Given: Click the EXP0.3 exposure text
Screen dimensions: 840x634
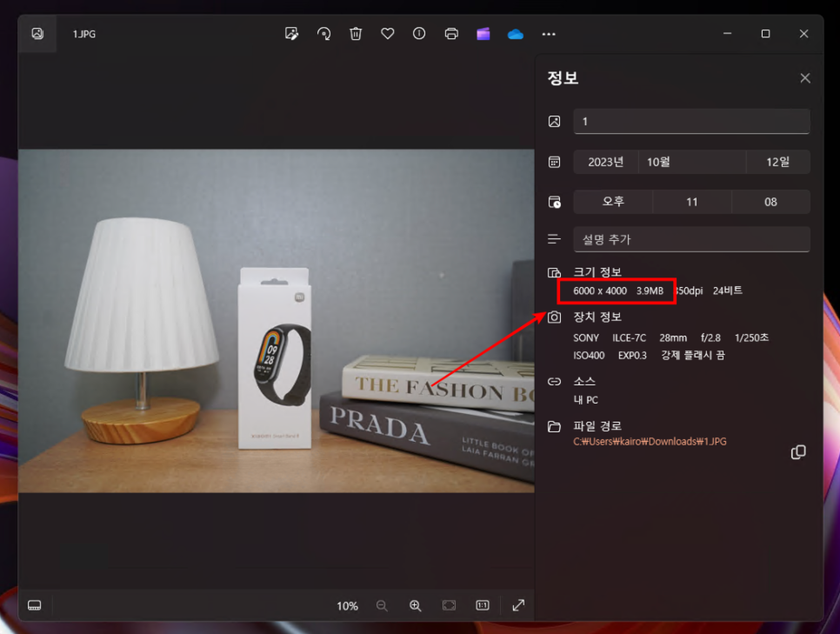Looking at the screenshot, I should point(632,356).
